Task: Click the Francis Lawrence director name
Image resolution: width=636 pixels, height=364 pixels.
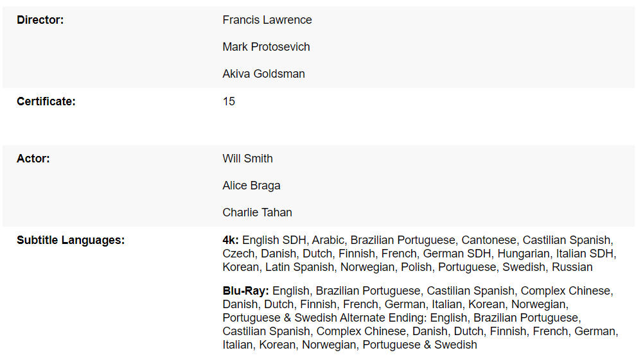Action: point(267,20)
